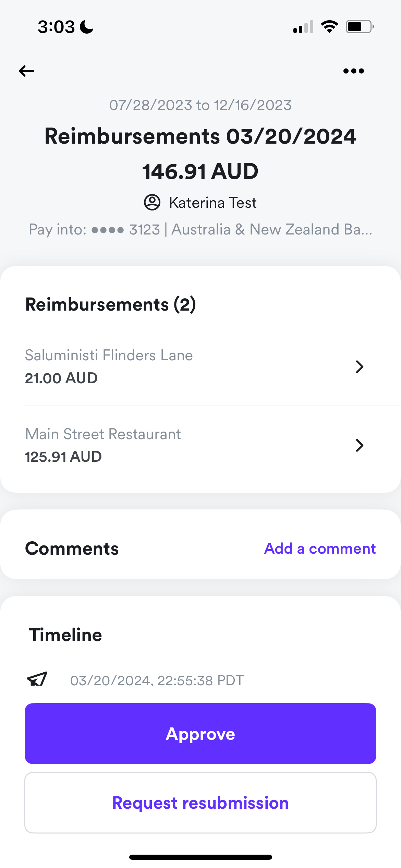This screenshot has width=401, height=868.
Task: Tap the Timeline section heading
Action: tap(65, 635)
